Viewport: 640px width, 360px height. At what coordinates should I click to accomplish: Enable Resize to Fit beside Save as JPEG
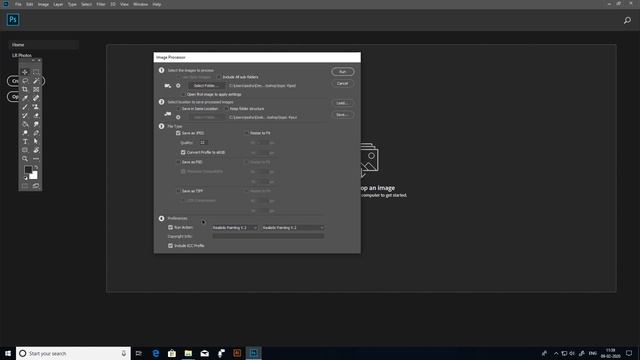pyautogui.click(x=246, y=133)
